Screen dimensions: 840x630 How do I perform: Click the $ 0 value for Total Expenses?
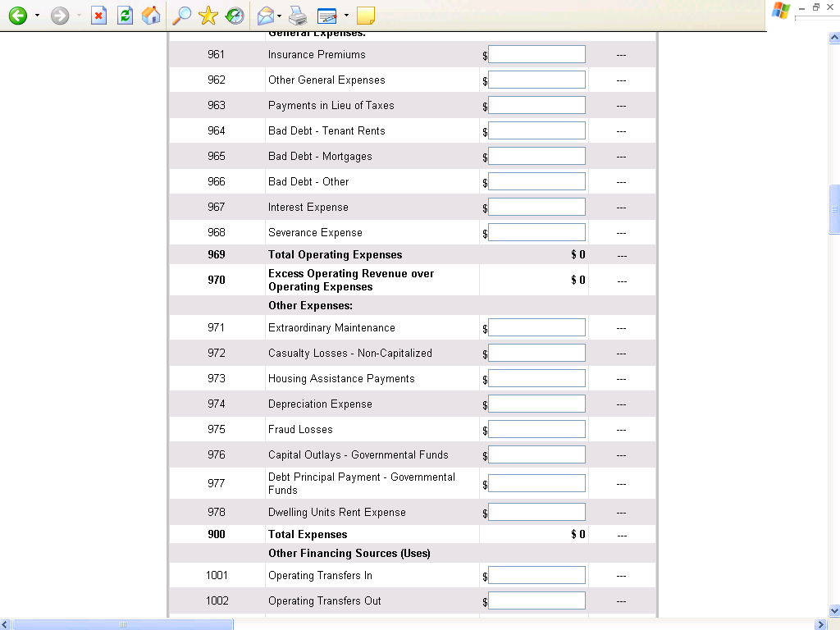click(x=578, y=534)
